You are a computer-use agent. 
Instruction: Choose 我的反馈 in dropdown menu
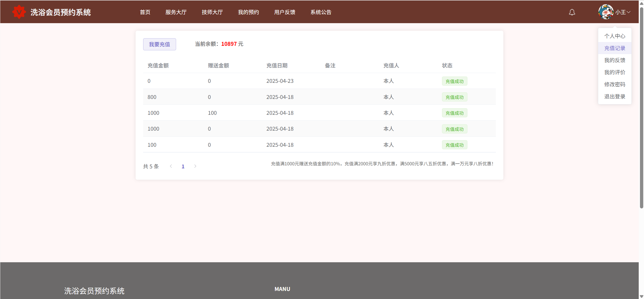point(615,60)
